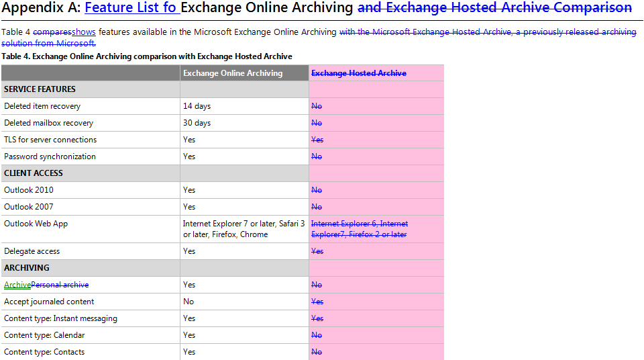This screenshot has width=644, height=360.
Task: Select "No" in the Accept journaled content row
Action: pos(189,302)
